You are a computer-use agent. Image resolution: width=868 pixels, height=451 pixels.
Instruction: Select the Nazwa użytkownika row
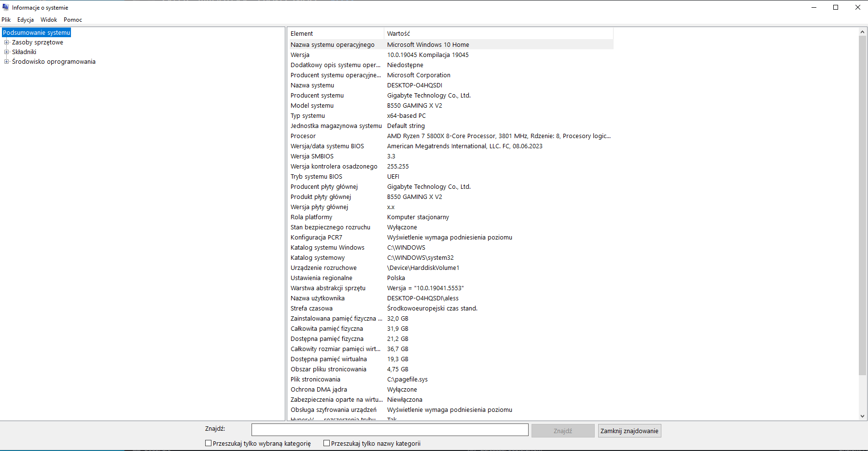(x=450, y=298)
